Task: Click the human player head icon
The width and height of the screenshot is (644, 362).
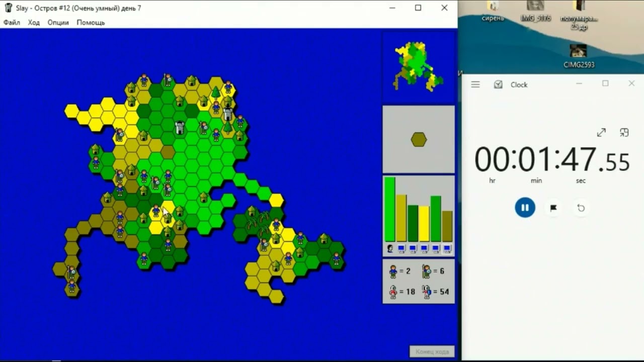Action: coord(390,248)
